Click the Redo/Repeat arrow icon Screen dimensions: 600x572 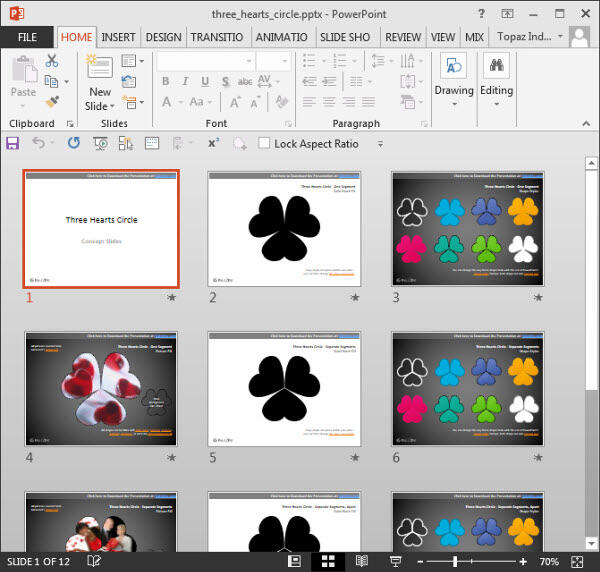[x=73, y=144]
